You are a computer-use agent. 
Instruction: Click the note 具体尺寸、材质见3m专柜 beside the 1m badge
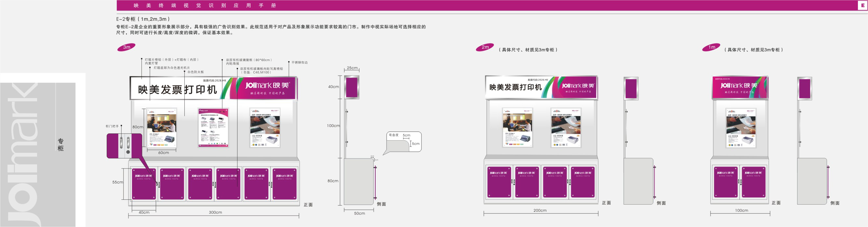point(754,50)
